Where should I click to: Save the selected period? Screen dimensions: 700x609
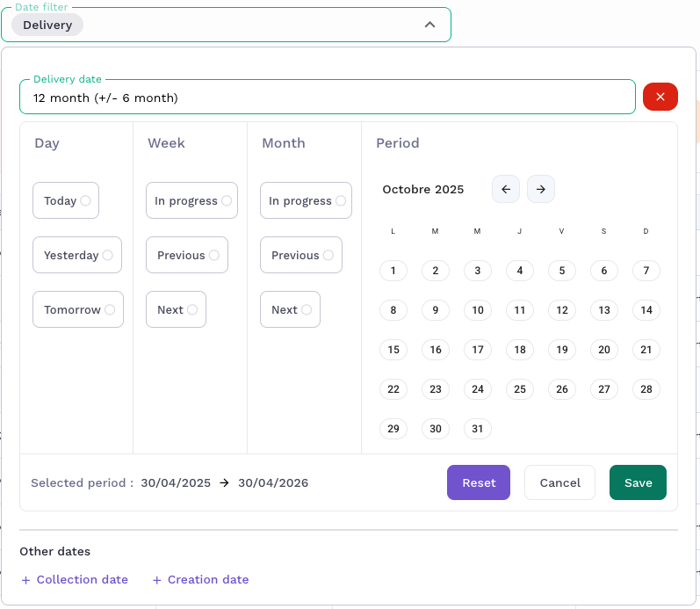pyautogui.click(x=638, y=482)
